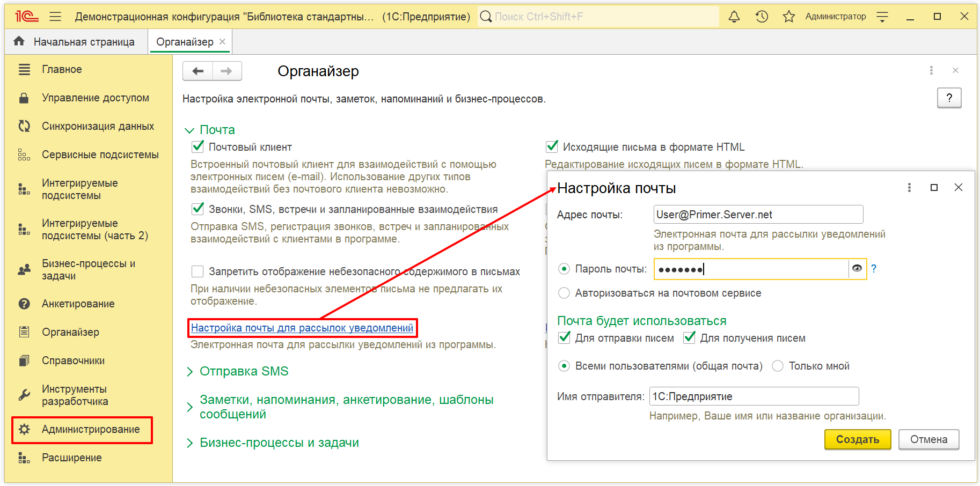Close the Органайзер form with its X
The width and height of the screenshot is (980, 486).
tap(955, 70)
